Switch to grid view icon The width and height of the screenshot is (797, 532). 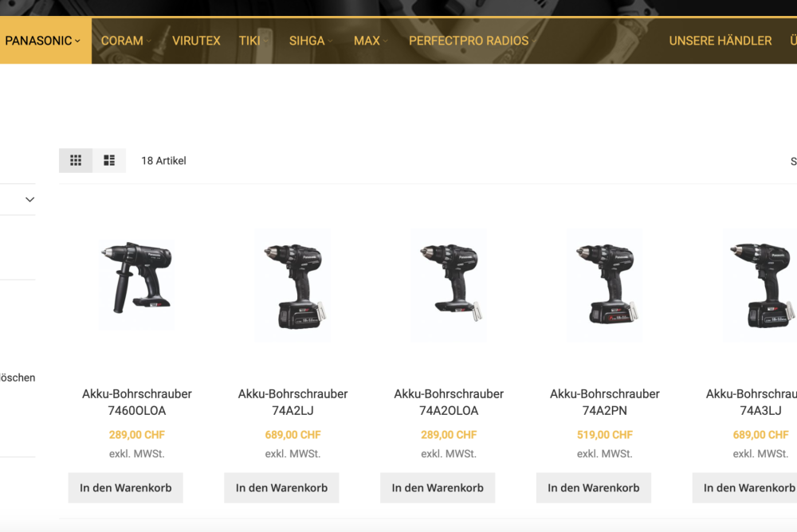pos(76,161)
